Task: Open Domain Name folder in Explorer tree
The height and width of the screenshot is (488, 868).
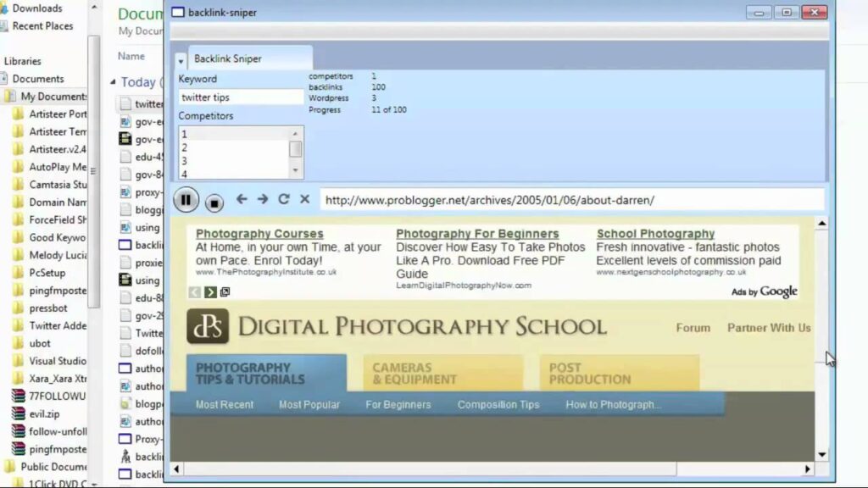Action: pos(58,202)
